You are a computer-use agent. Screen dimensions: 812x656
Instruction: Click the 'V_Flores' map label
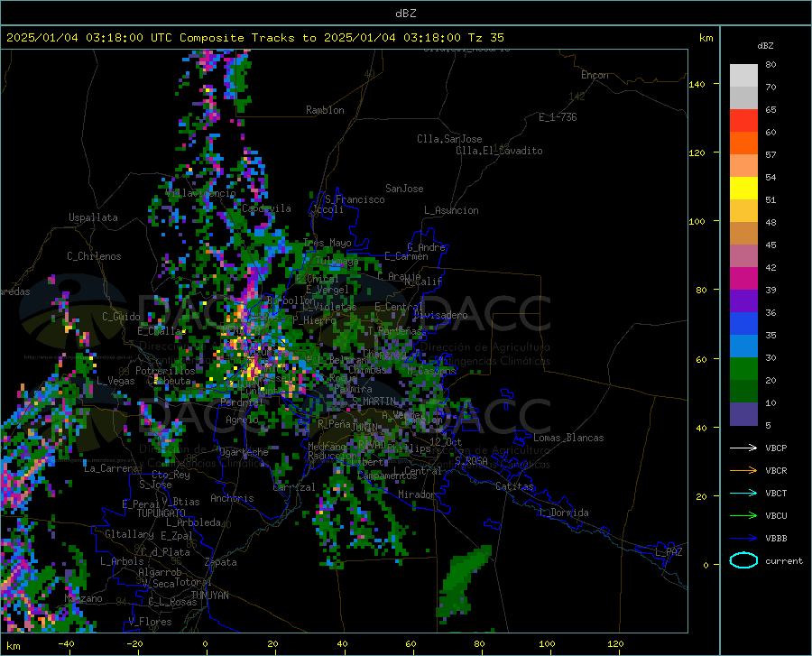[150, 622]
